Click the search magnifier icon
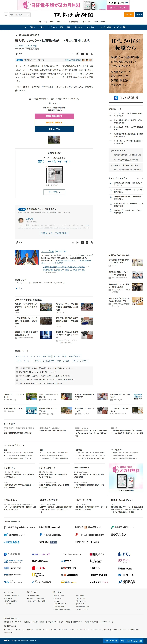The height and width of the screenshot is (644, 147). click(28, 15)
